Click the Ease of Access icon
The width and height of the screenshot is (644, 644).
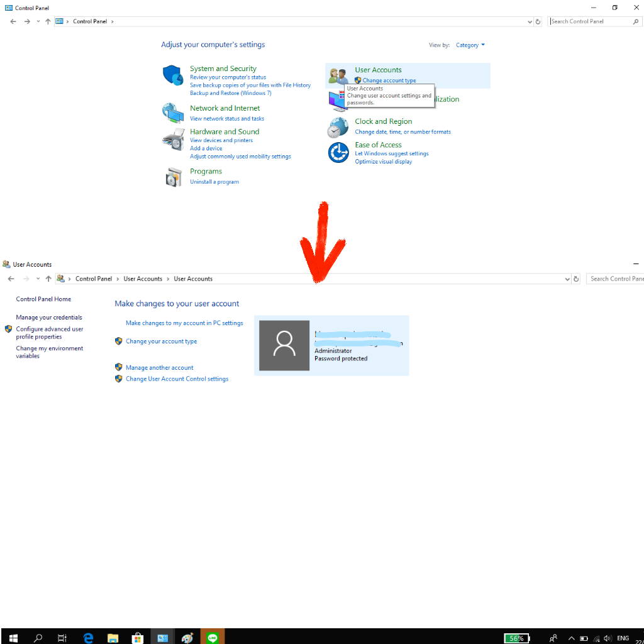[x=338, y=152]
